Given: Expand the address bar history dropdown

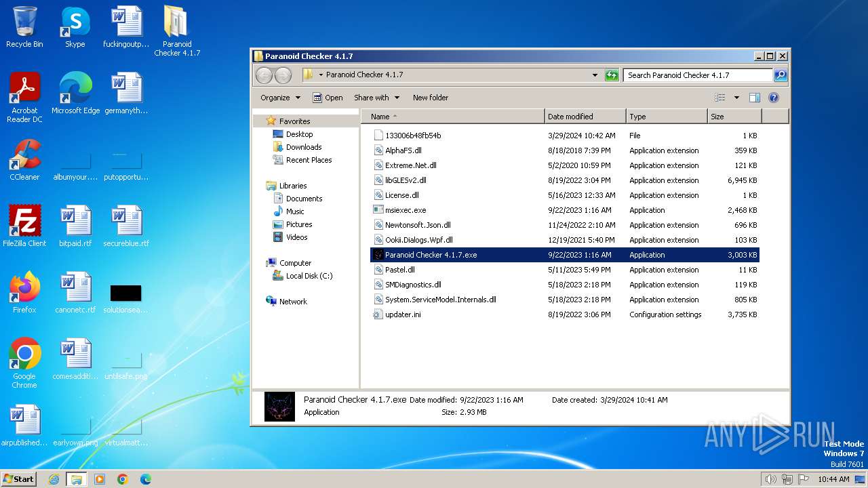Looking at the screenshot, I should 595,75.
